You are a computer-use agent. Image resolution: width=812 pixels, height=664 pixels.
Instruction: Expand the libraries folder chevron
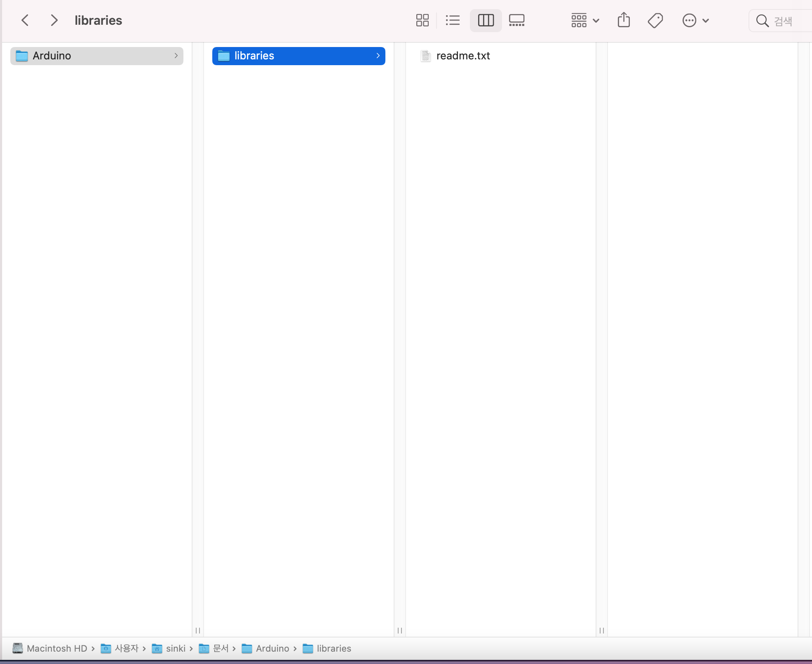(378, 56)
